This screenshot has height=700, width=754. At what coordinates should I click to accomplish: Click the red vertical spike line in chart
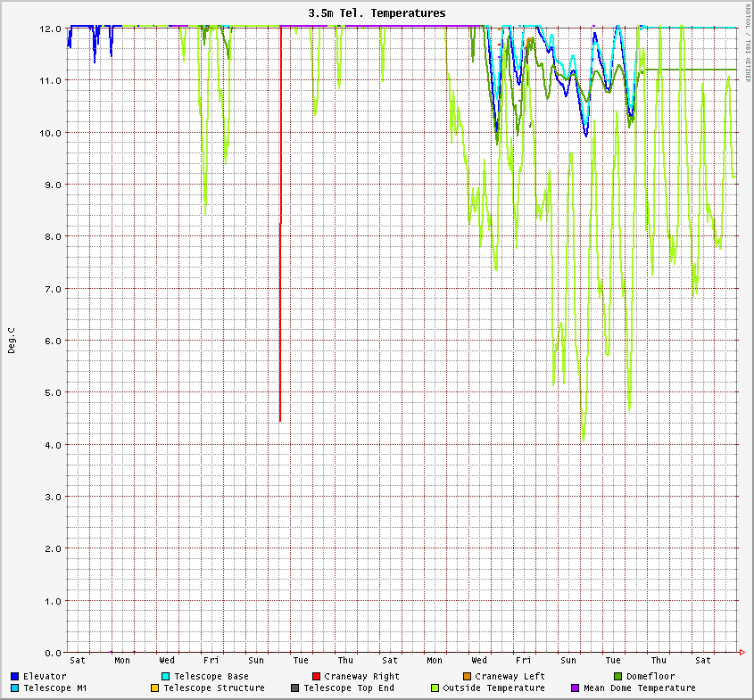tap(280, 312)
